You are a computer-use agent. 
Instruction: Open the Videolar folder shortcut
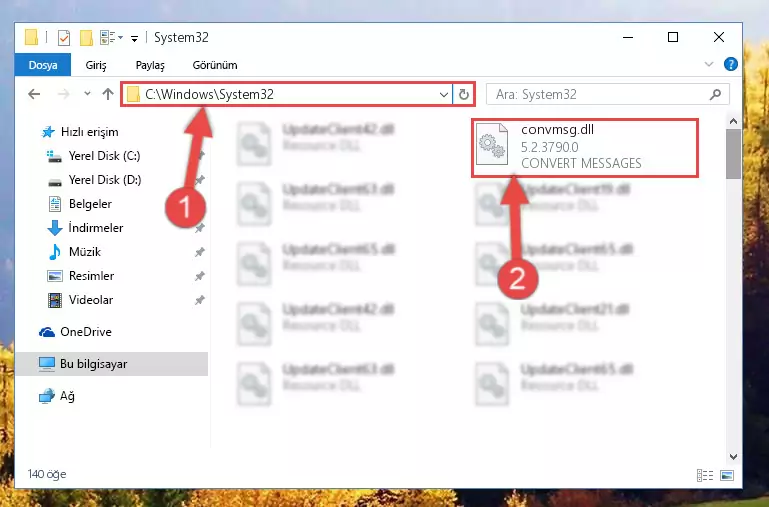coord(91,300)
